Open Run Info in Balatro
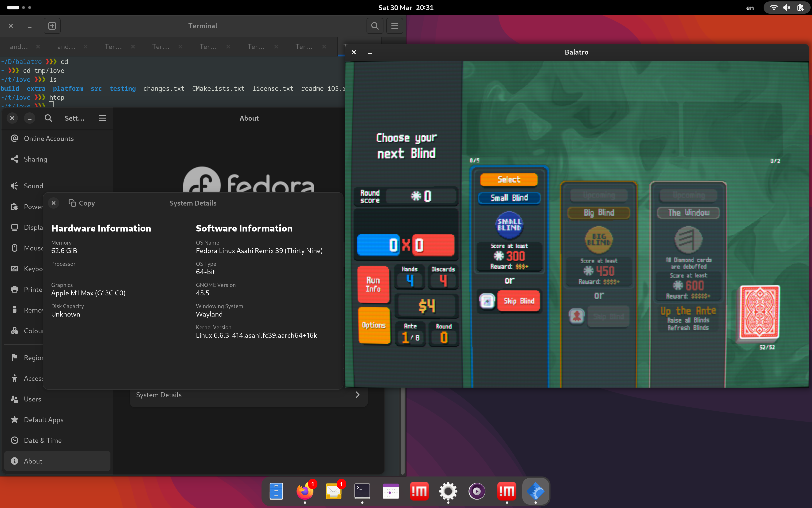The width and height of the screenshot is (812, 508). [373, 284]
